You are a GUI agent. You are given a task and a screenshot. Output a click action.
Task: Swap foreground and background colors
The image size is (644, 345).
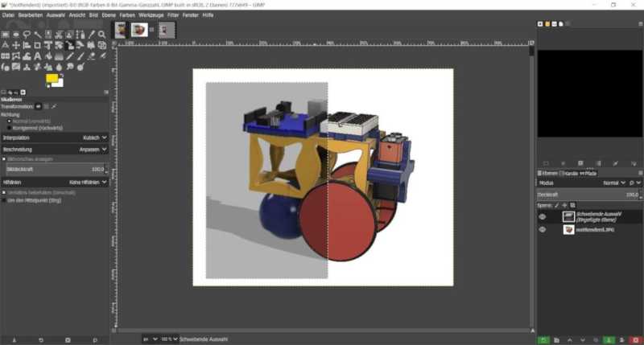pyautogui.click(x=62, y=76)
